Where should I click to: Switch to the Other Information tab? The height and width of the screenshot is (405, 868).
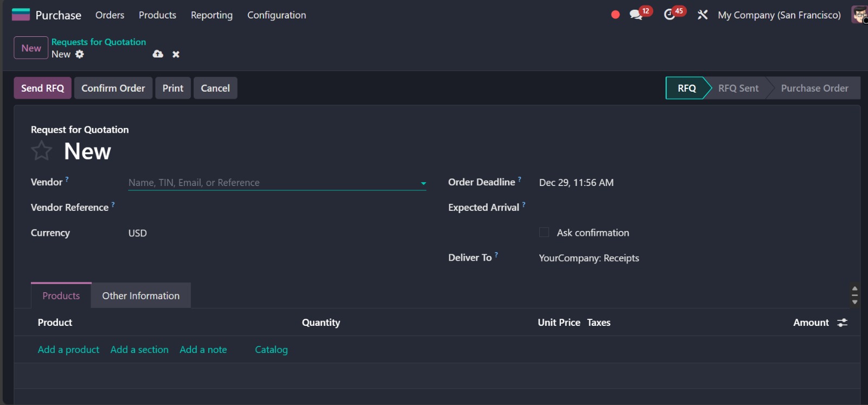coord(141,295)
